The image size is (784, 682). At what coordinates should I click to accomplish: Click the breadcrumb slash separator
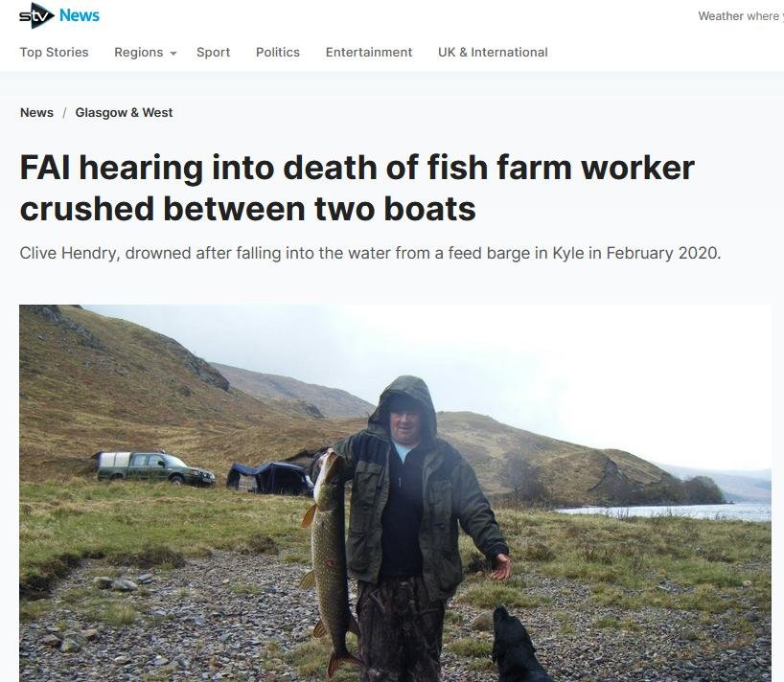tap(64, 113)
